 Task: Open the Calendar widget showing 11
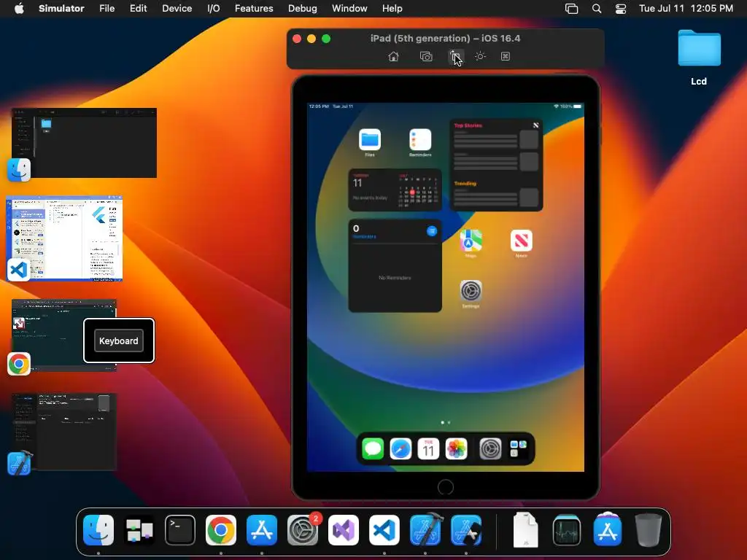(x=395, y=190)
